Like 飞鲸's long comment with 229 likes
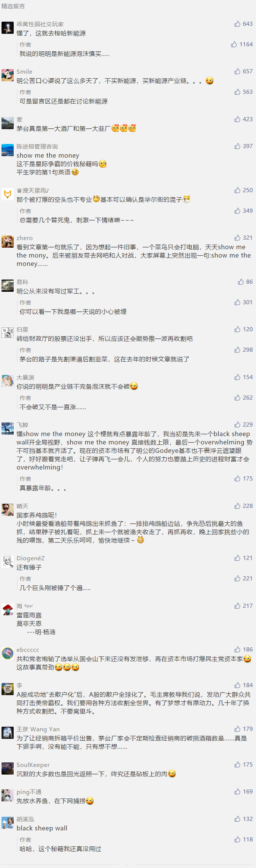This screenshot has height=868, width=256. coord(237,425)
